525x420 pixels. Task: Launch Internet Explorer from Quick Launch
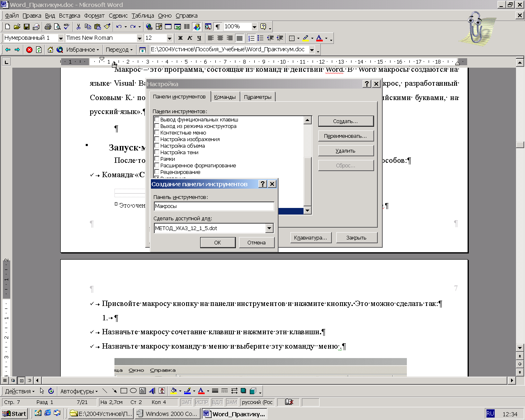pyautogui.click(x=48, y=413)
